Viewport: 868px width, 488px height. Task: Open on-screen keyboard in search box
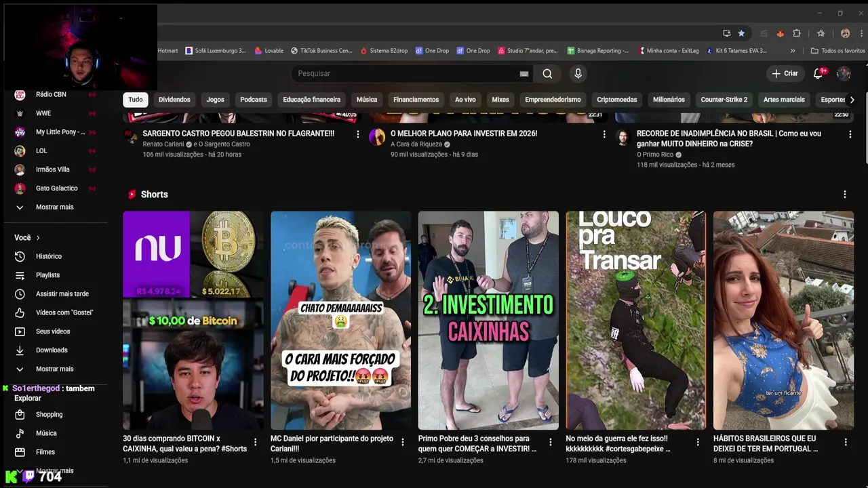pyautogui.click(x=524, y=73)
